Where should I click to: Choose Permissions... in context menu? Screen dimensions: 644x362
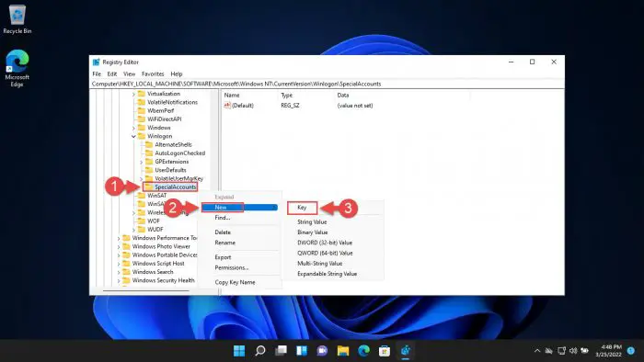click(x=231, y=267)
